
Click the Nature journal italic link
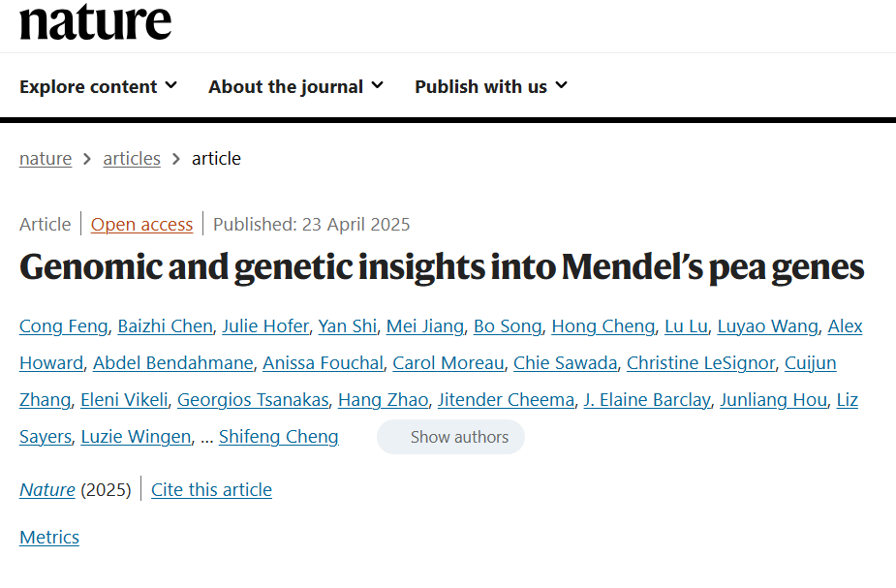(x=47, y=490)
